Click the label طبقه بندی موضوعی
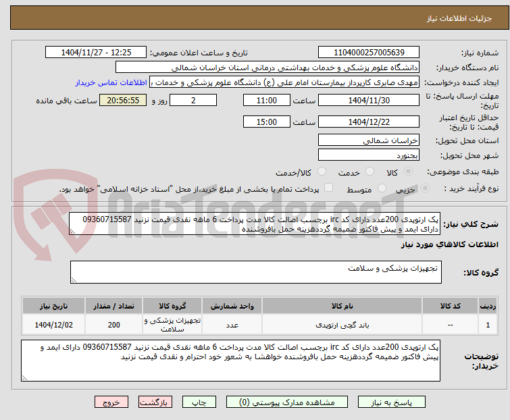Image resolution: width=510 pixels, height=420 pixels. point(463,172)
